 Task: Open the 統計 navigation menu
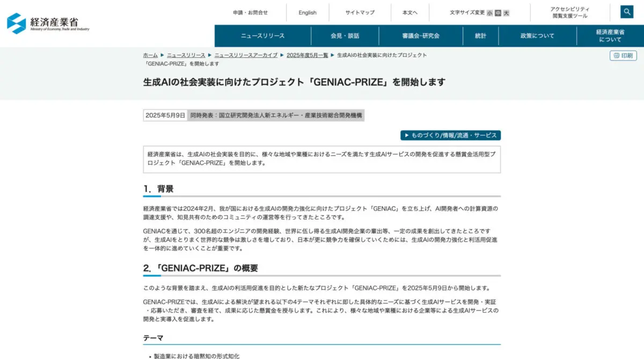(x=480, y=36)
